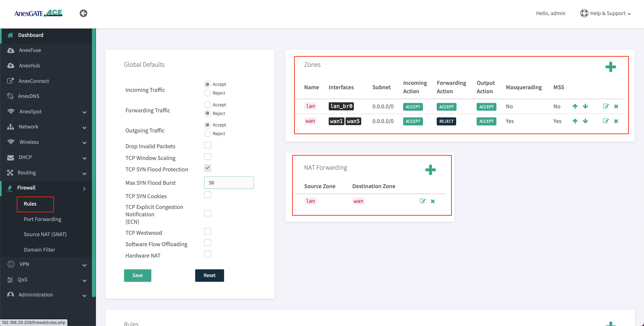Disable TCP SYN Flood Protection
This screenshot has width=644, height=326.
(x=208, y=168)
